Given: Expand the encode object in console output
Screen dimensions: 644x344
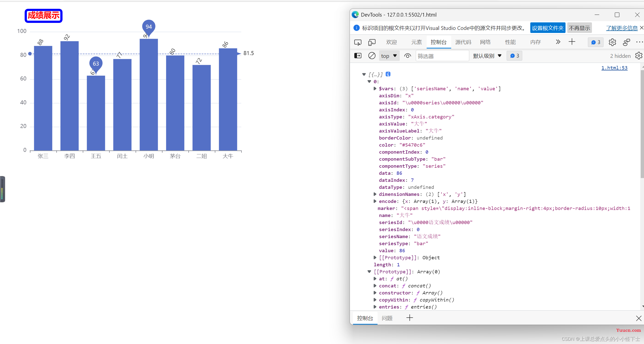Looking at the screenshot, I should tap(374, 201).
